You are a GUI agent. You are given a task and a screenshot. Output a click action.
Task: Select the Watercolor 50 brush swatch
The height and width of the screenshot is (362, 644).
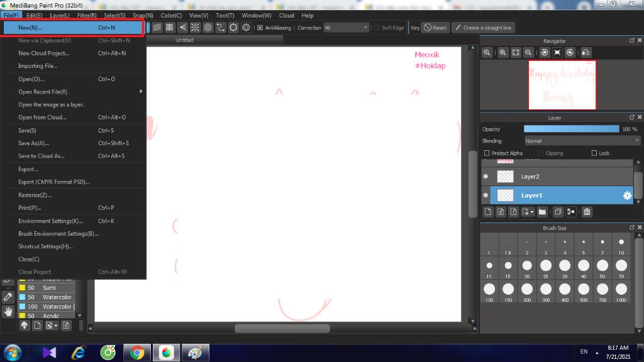[x=22, y=297]
